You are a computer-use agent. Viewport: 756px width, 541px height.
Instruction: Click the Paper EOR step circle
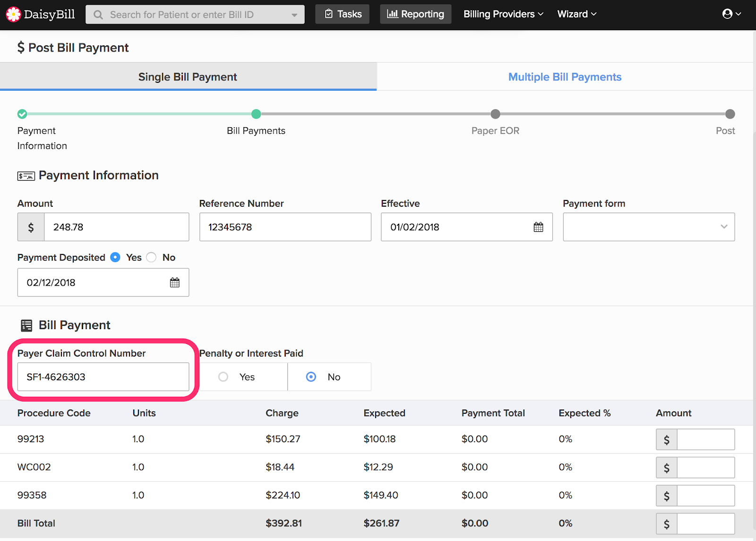495,114
